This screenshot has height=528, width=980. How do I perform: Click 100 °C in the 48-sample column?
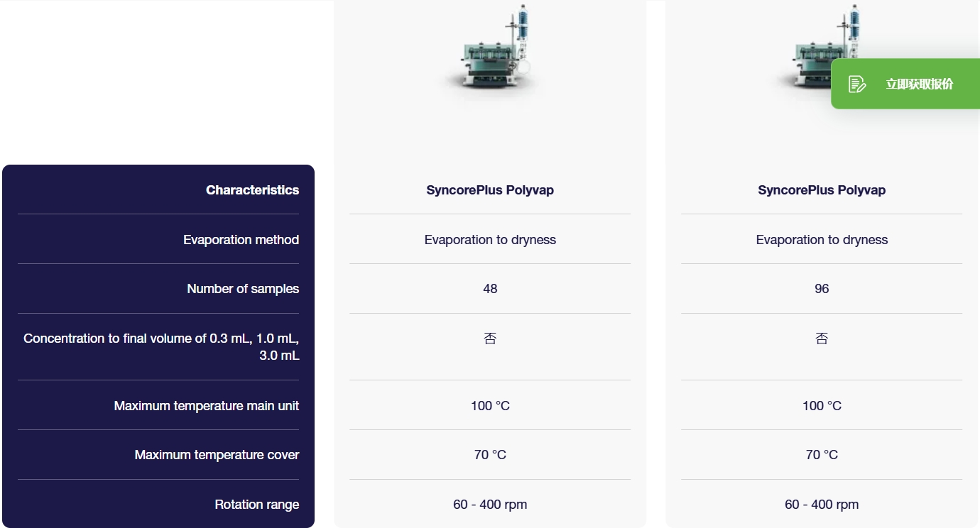[x=490, y=406]
